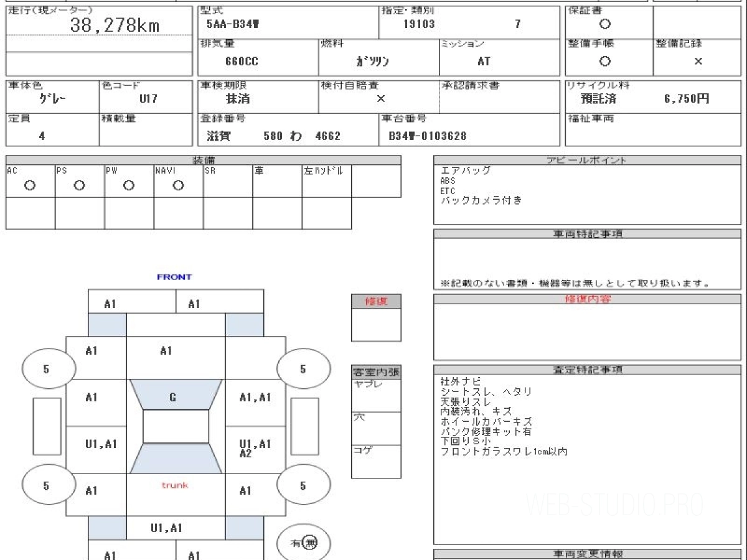
Task: Click the 修復内容 section header
Action: coord(588,299)
